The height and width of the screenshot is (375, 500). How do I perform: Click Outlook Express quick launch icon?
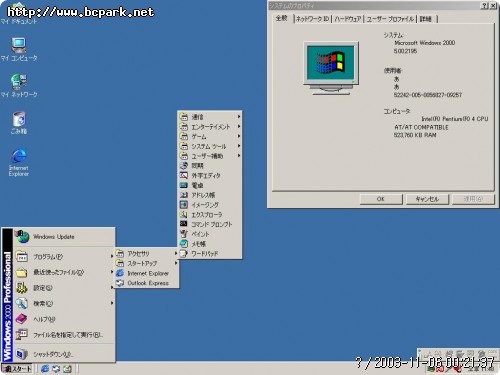(x=56, y=369)
